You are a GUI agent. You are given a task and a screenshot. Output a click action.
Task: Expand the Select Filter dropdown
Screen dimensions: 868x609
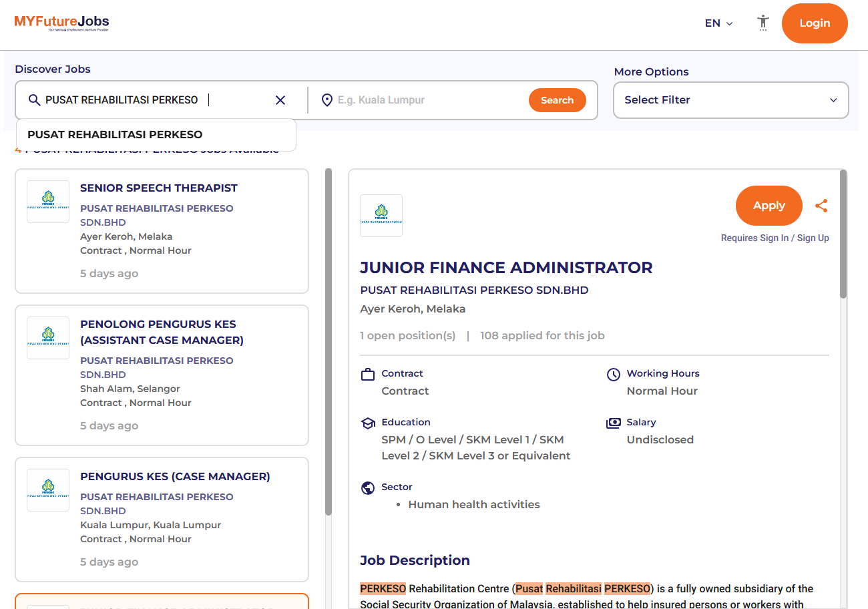730,100
